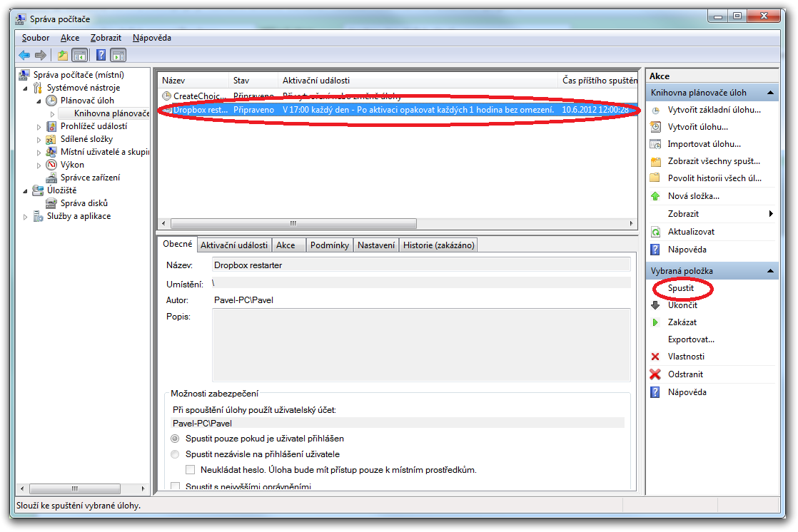Click the Plánovač úloh clock icon
Image resolution: width=798 pixels, height=532 pixels.
click(x=51, y=100)
